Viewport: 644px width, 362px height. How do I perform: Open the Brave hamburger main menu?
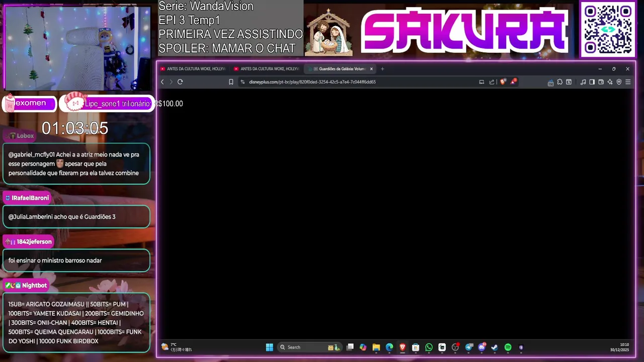[x=628, y=82]
